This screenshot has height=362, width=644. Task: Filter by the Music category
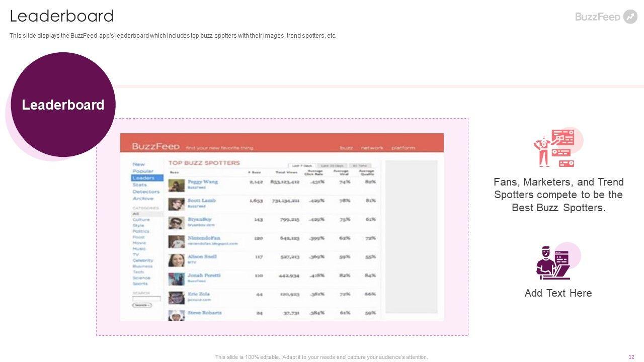pyautogui.click(x=139, y=249)
